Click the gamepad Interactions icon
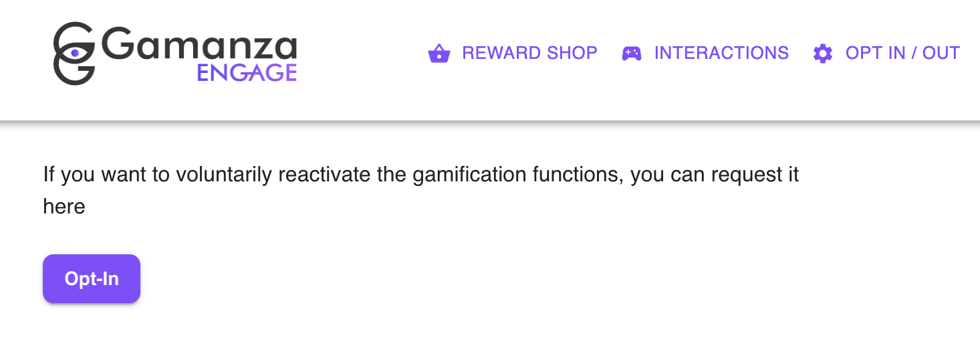This screenshot has height=356, width=980. tap(631, 53)
